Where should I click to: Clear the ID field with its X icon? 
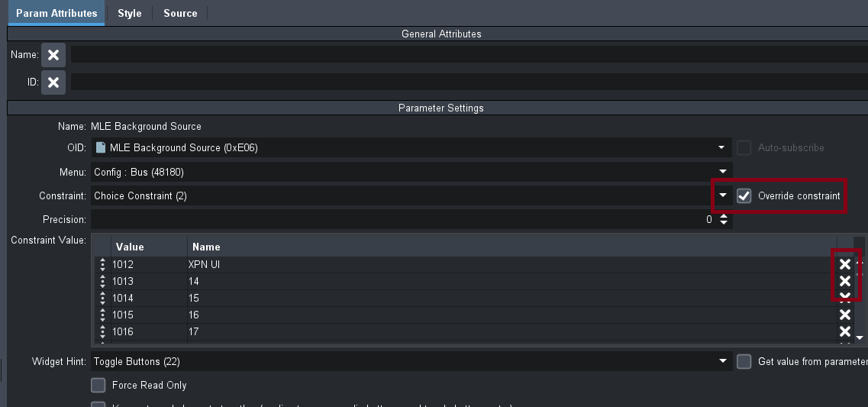point(53,82)
